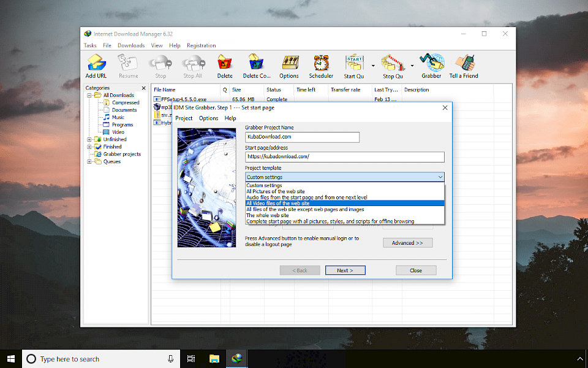Click the Resume toolbar icon

(128, 66)
